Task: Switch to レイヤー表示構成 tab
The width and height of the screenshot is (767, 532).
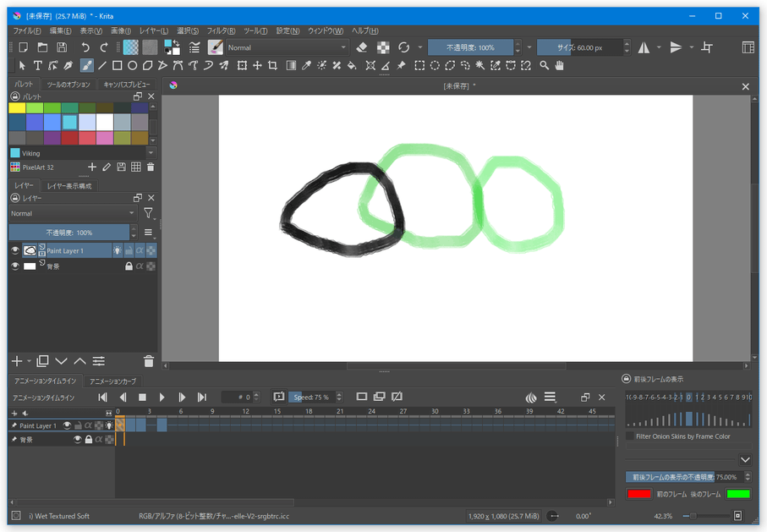Action: click(69, 186)
